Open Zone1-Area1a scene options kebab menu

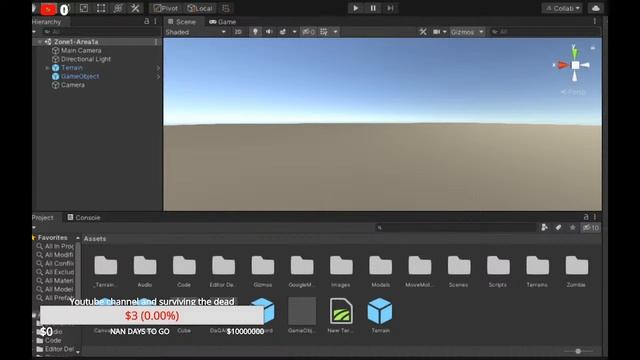tap(156, 42)
